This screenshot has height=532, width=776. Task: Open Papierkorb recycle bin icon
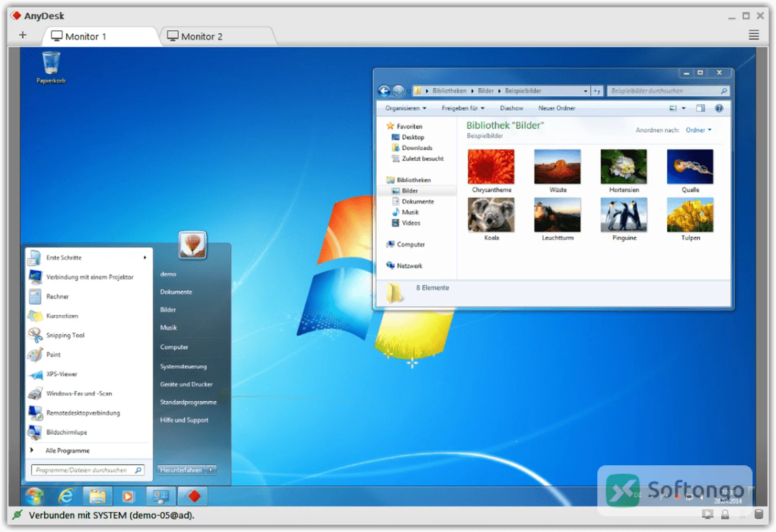pos(51,67)
